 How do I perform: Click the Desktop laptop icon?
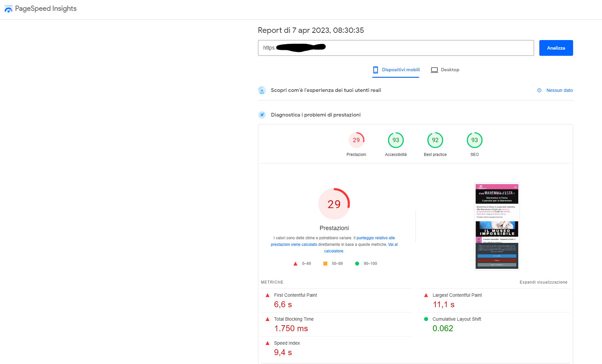434,70
